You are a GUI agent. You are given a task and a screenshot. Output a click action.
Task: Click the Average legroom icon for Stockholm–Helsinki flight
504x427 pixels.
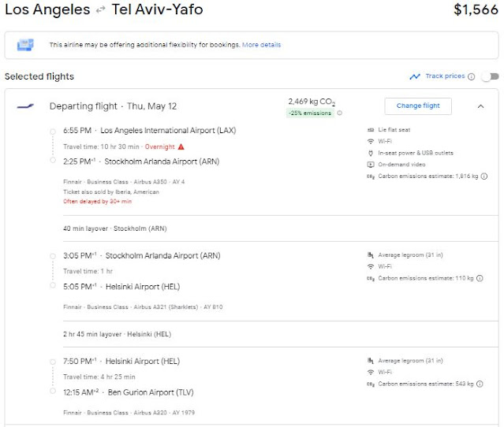tap(371, 254)
